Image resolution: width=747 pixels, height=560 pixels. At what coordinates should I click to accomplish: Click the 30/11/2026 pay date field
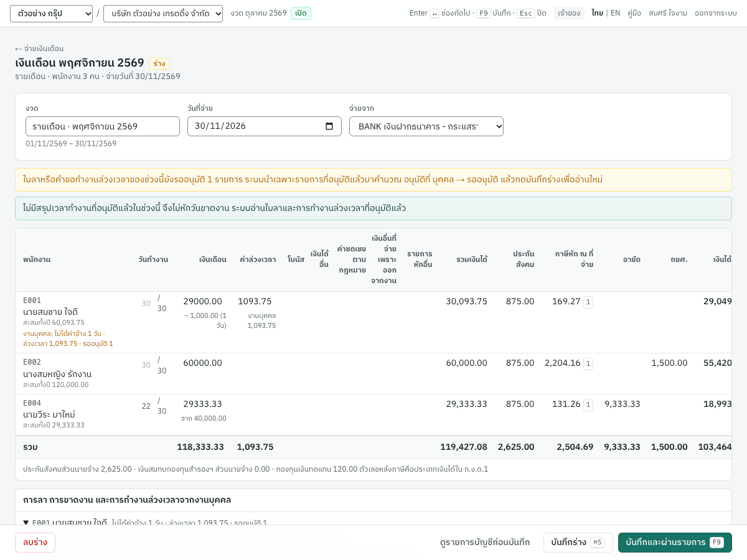coord(265,126)
